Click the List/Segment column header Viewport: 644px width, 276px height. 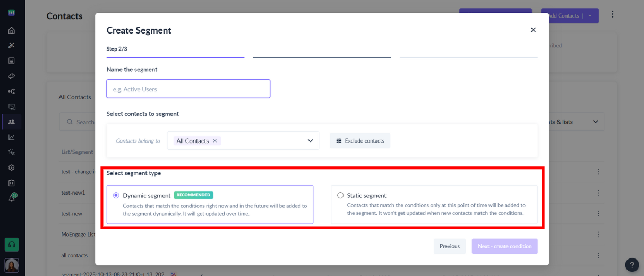77,152
